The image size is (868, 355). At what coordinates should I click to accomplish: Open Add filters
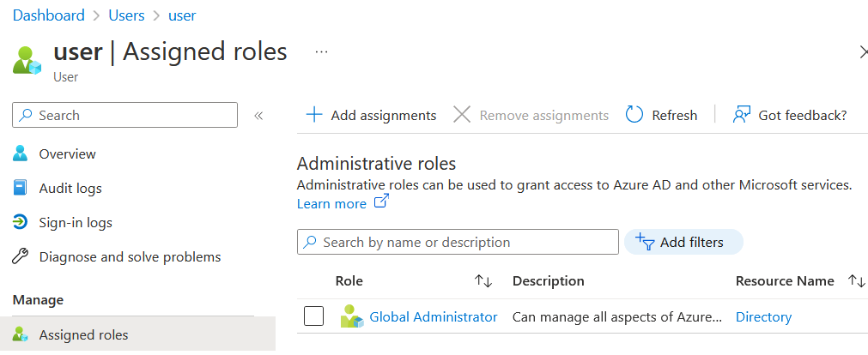pos(683,242)
